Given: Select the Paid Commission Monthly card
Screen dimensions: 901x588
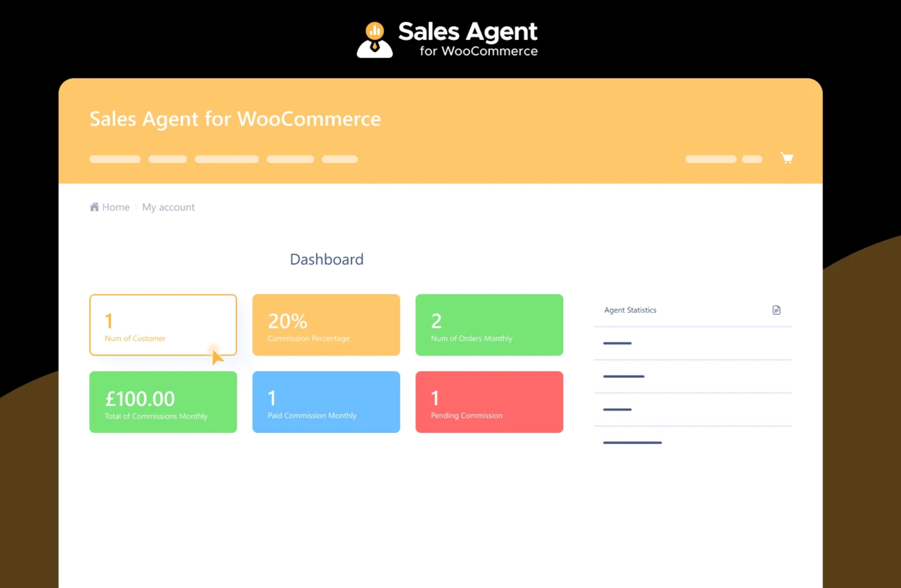Looking at the screenshot, I should click(326, 402).
